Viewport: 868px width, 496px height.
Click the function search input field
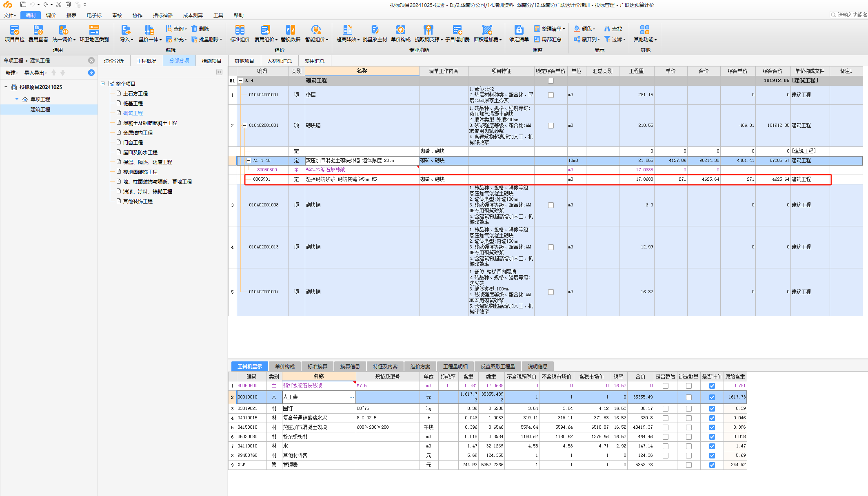tap(850, 15)
